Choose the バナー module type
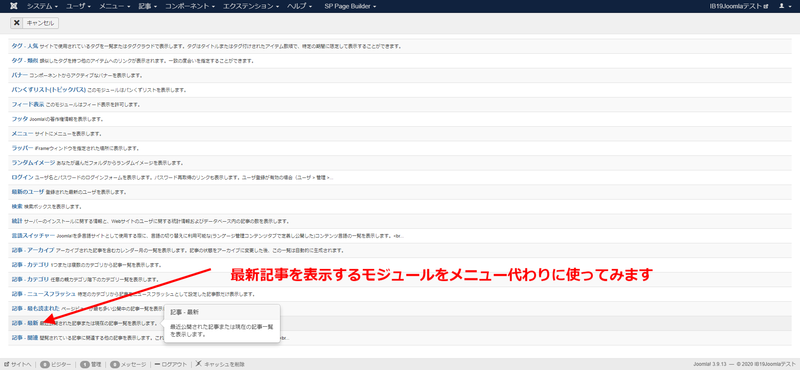The height and width of the screenshot is (370, 800). coord(19,75)
